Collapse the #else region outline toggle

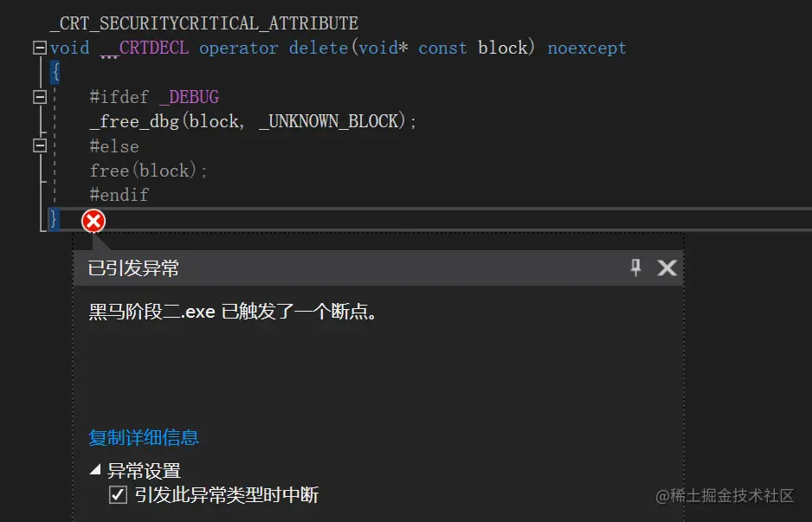(39, 145)
